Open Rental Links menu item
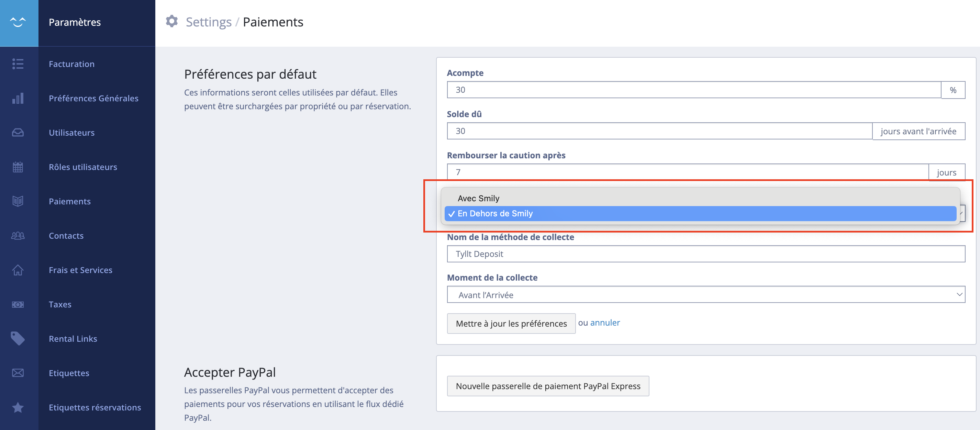Viewport: 980px width, 430px height. pyautogui.click(x=73, y=339)
